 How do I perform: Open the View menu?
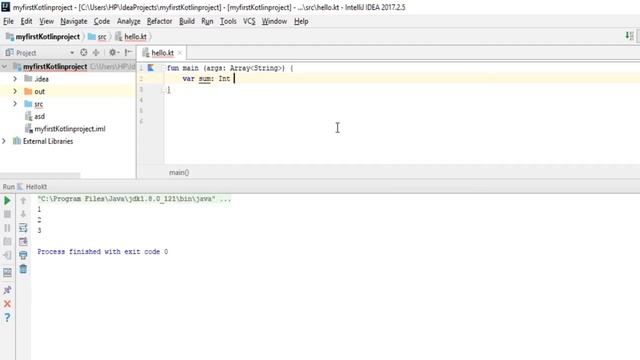point(47,21)
